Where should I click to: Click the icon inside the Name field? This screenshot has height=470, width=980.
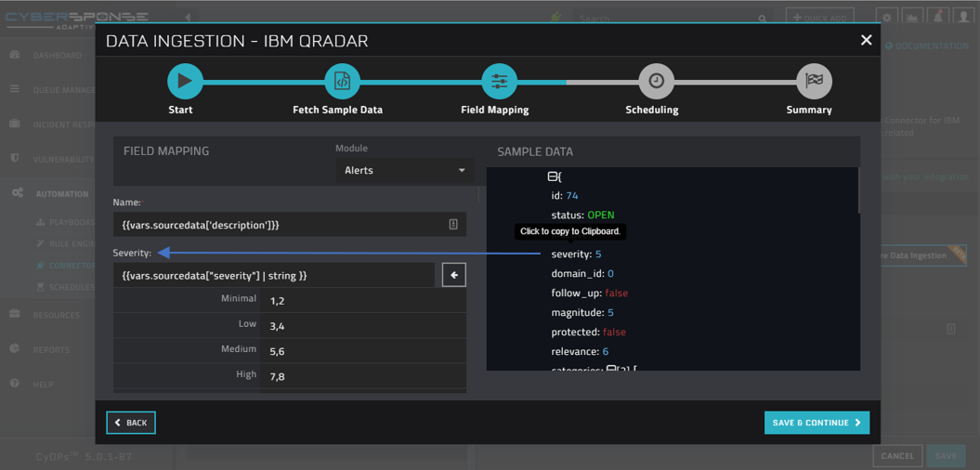click(453, 225)
